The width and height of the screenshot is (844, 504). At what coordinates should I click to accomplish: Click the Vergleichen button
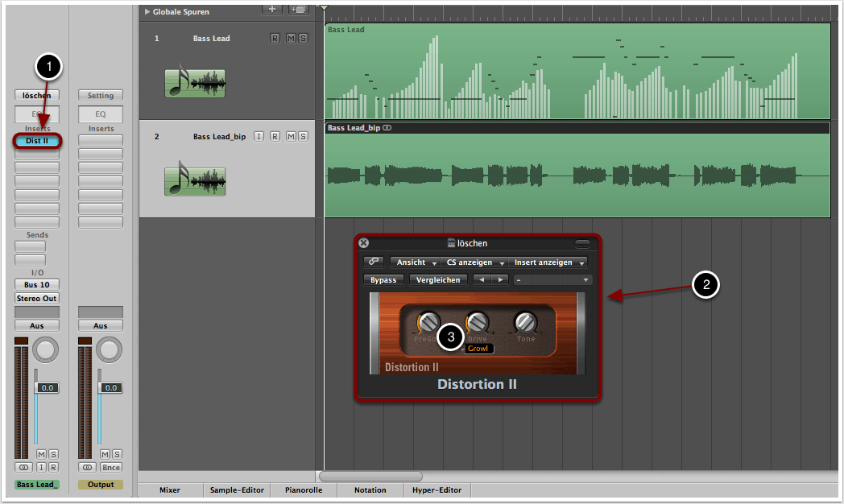pyautogui.click(x=438, y=280)
